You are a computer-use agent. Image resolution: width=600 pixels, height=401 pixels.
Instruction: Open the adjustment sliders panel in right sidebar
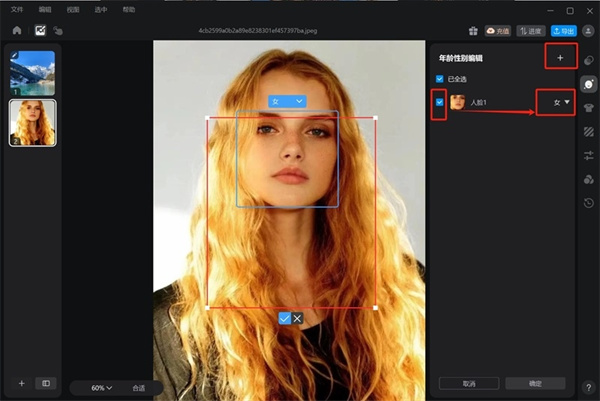(x=589, y=155)
